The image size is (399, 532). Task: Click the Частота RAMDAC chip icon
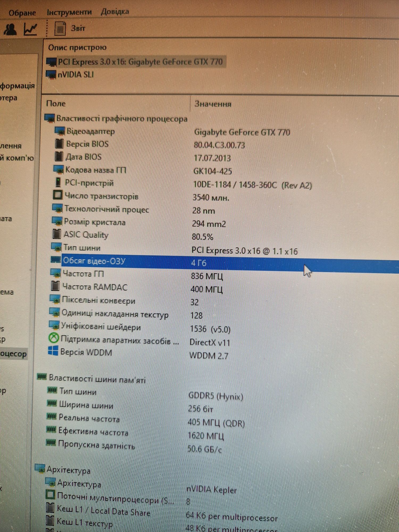[x=55, y=286]
